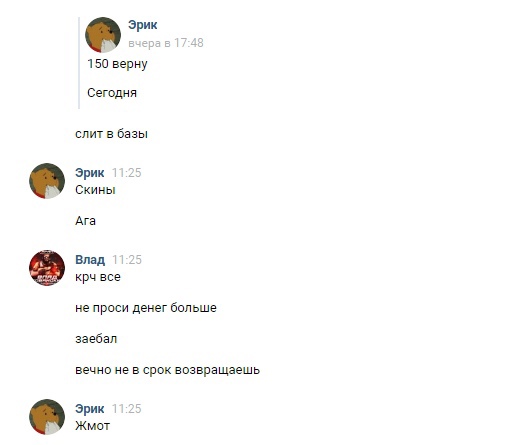Select message слит в базы
Image resolution: width=511 pixels, height=445 pixels.
point(111,134)
